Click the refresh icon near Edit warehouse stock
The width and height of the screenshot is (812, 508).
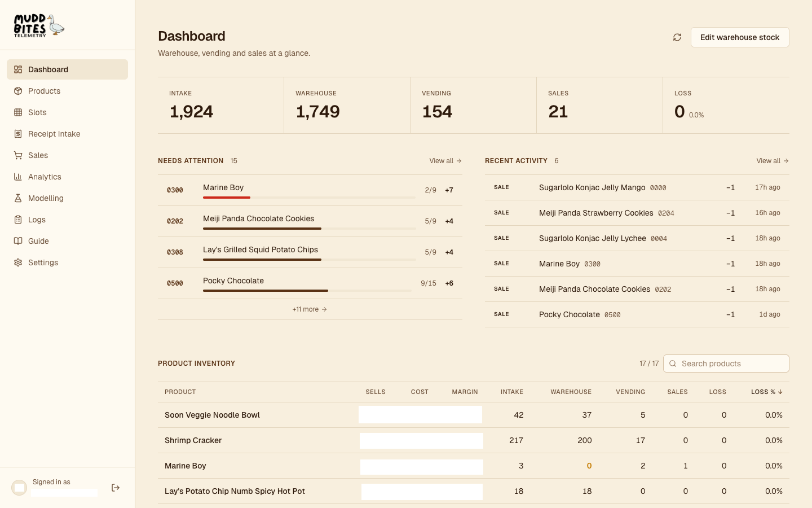click(x=677, y=37)
